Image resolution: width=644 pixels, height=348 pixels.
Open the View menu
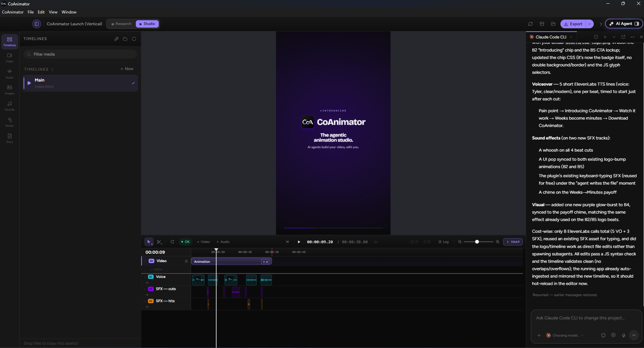[53, 12]
